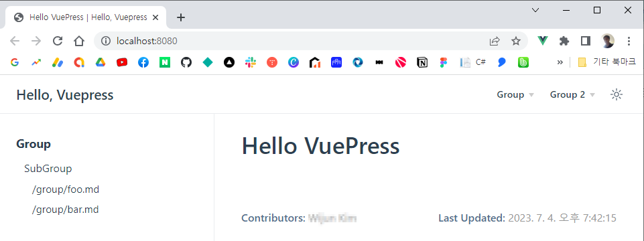Open a new browser tab
The image size is (644, 241).
[181, 17]
